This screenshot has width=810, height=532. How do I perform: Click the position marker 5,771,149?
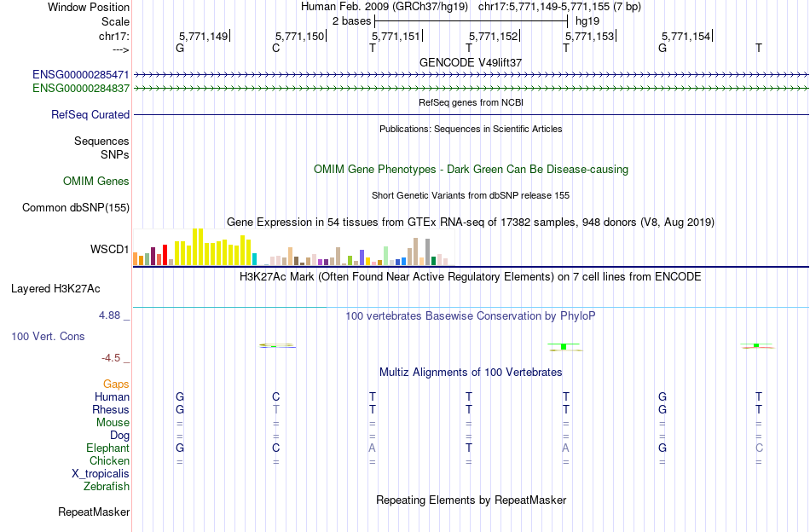(x=204, y=36)
